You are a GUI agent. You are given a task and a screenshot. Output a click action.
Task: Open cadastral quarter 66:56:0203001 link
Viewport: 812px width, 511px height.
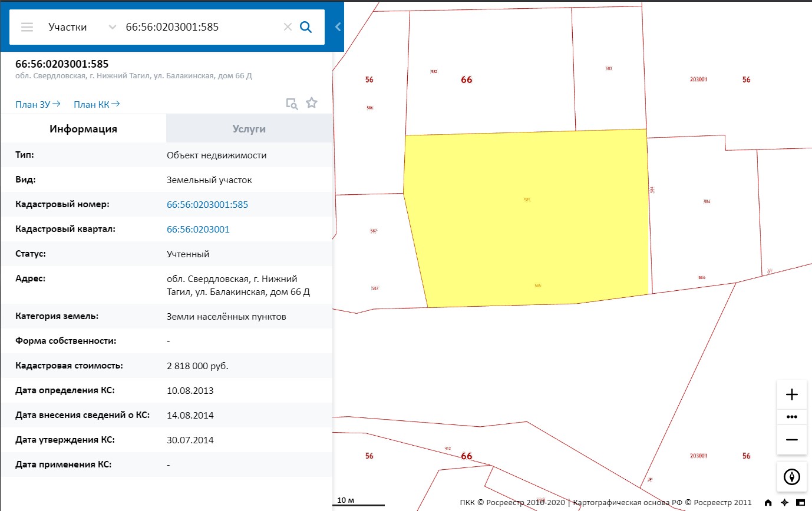pos(198,230)
